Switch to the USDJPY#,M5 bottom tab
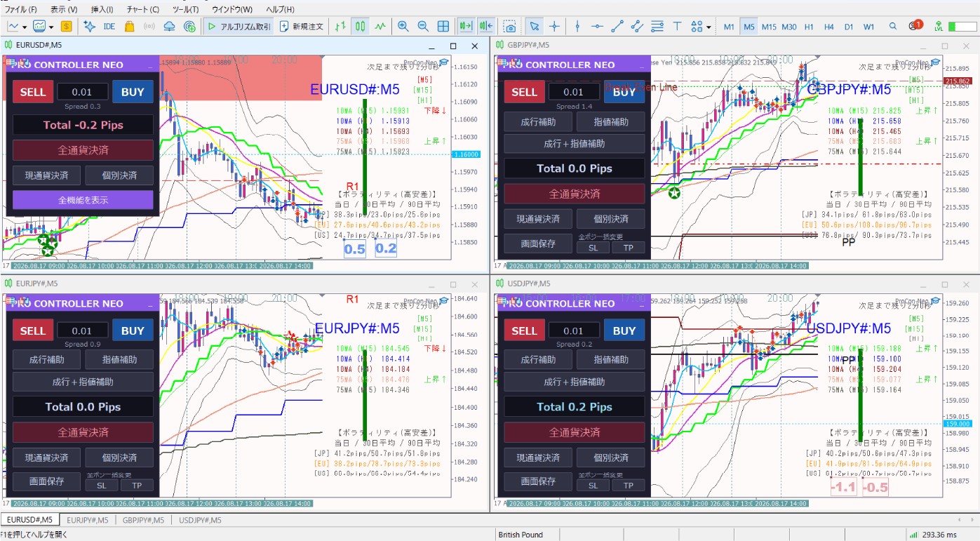 tap(200, 520)
